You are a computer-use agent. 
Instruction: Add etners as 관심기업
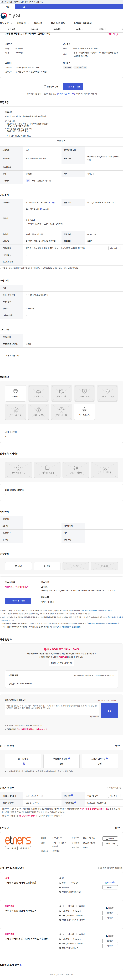[11, 848]
